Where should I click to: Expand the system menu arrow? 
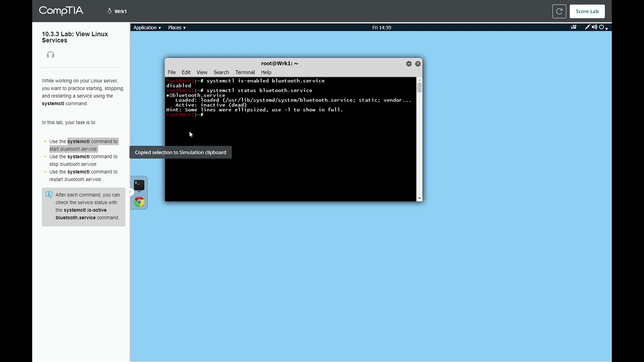coord(607,28)
